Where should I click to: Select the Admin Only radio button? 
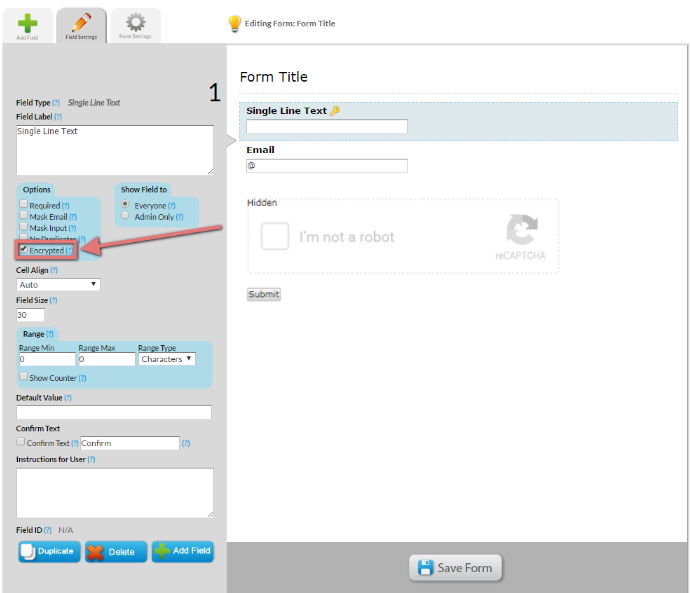pos(125,216)
